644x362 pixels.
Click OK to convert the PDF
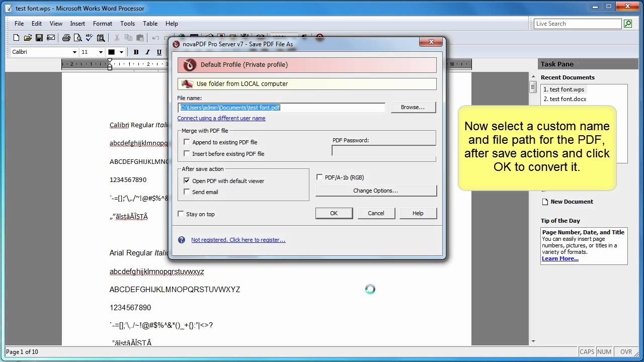click(334, 213)
